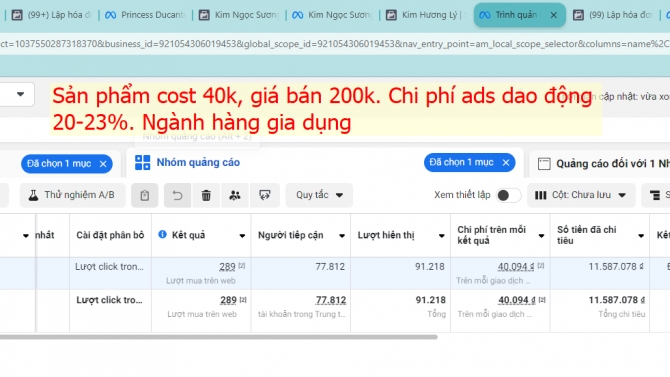This screenshot has height=377, width=670.
Task: Click the preview share icon
Action: click(265, 195)
